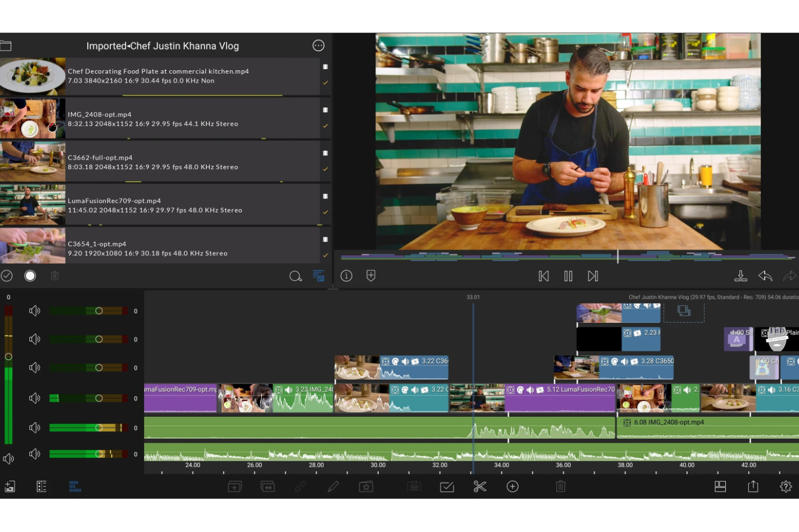The width and height of the screenshot is (799, 532).
Task: Open the library more options ellipsis menu
Action: 318,46
